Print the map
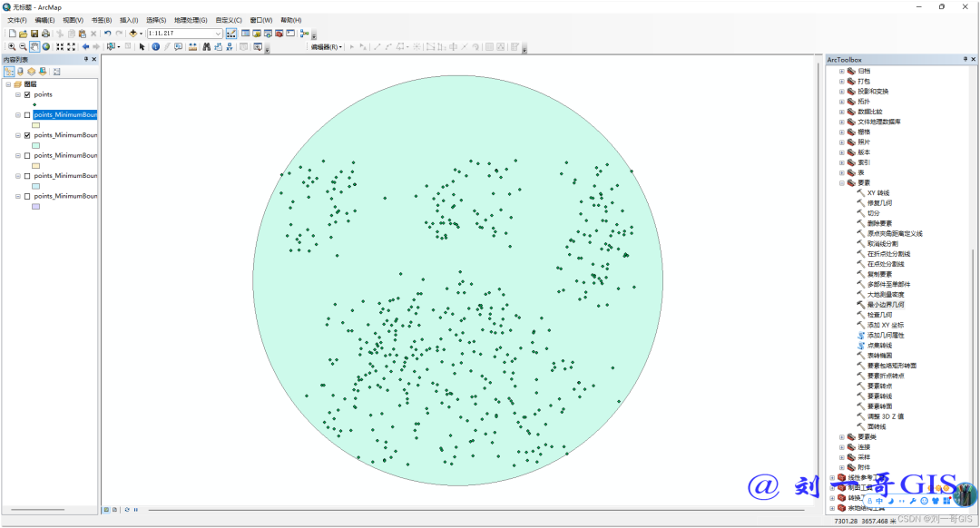 click(45, 34)
